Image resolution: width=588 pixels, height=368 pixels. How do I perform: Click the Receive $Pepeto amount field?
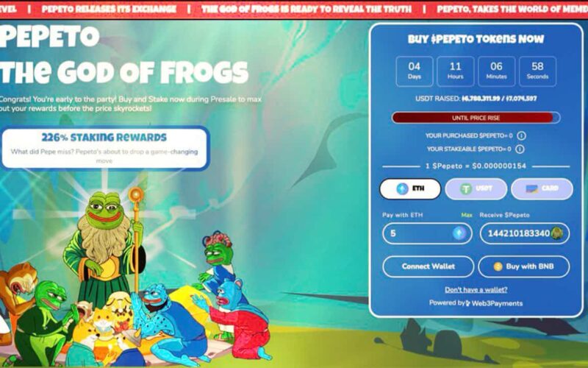(x=525, y=233)
